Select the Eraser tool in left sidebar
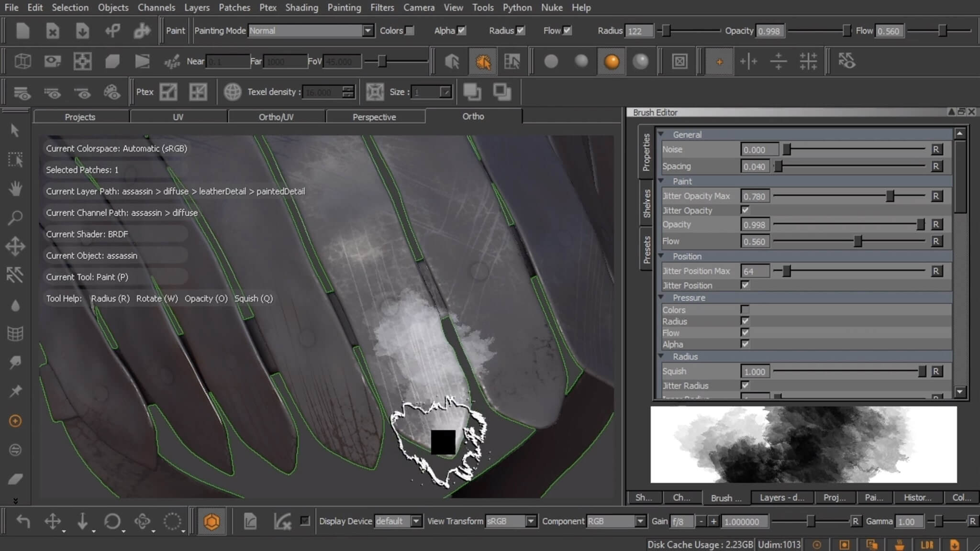 [x=15, y=479]
